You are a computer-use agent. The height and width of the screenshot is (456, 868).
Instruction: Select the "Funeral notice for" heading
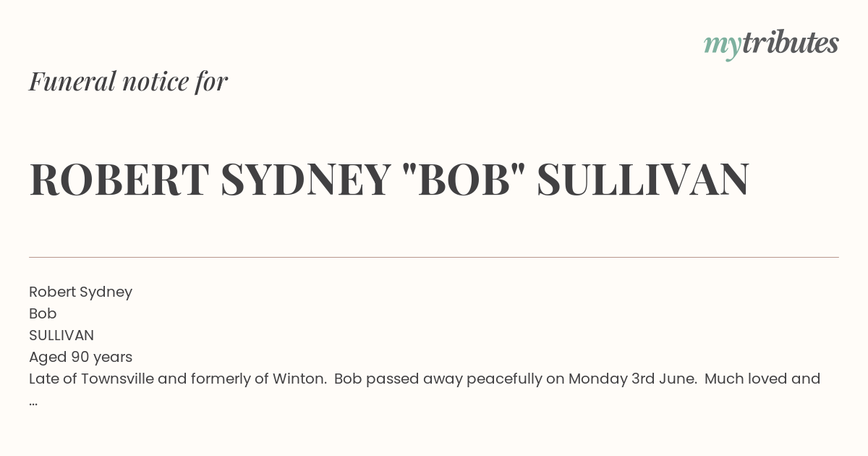pyautogui.click(x=128, y=81)
